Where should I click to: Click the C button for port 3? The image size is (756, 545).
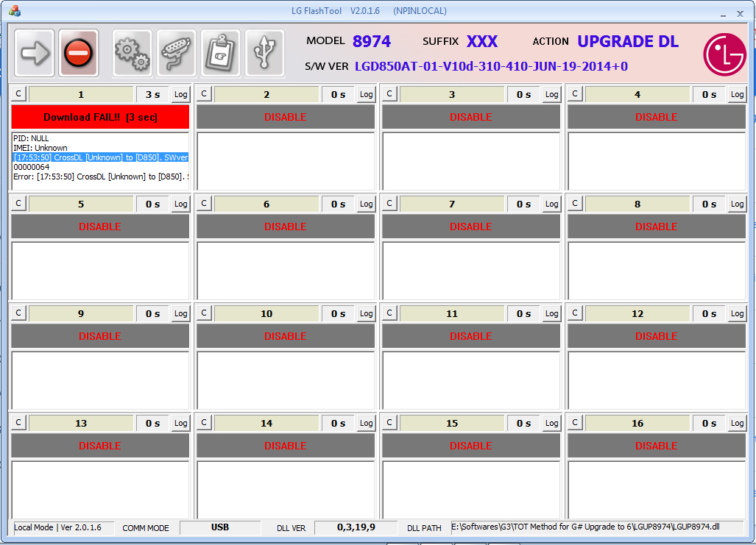[x=389, y=93]
